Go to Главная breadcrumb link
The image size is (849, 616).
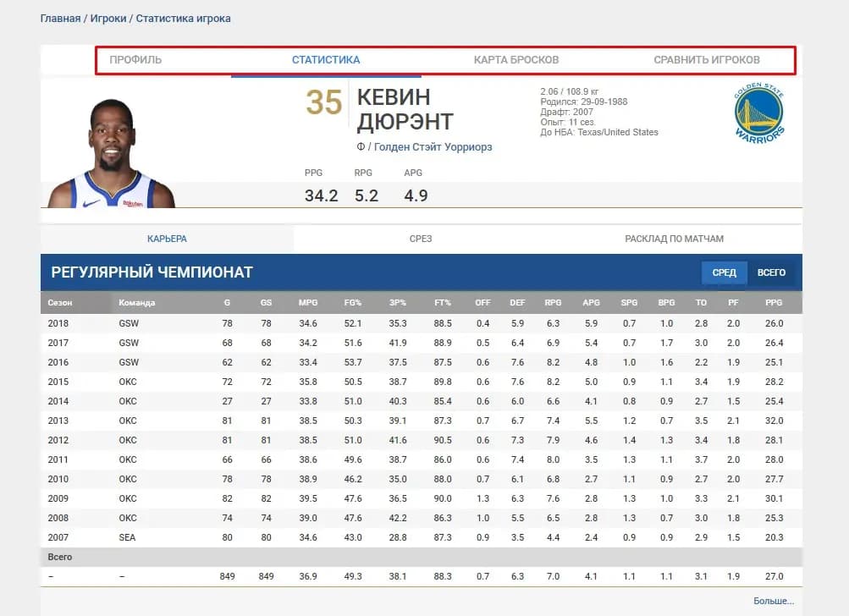pyautogui.click(x=60, y=19)
